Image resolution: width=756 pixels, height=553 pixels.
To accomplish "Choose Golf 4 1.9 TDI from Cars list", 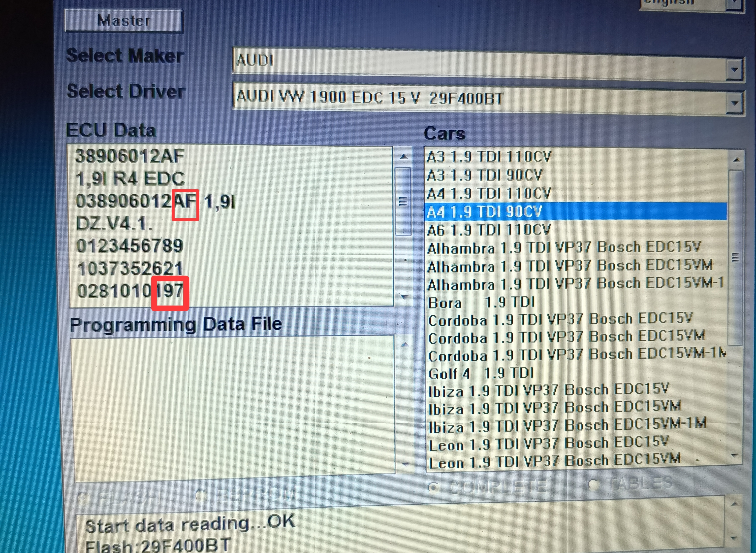I will (480, 374).
